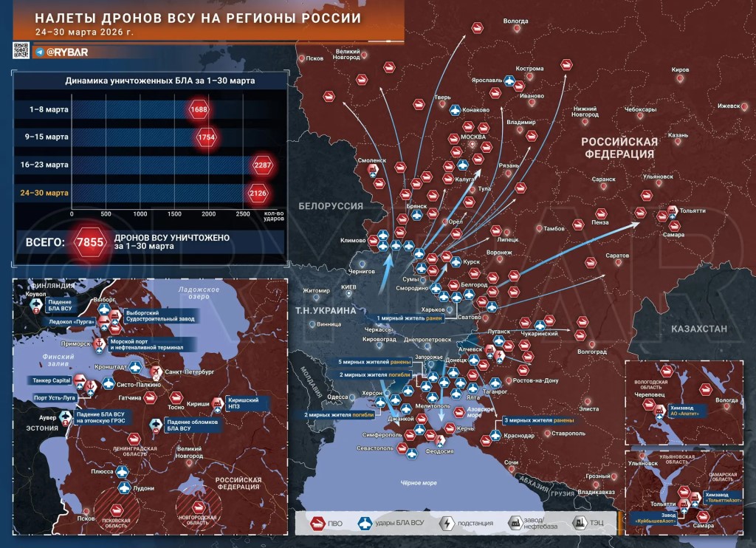Viewport: 756px width, 548px height.
Task: Click the Казань city label
Action: 678,135
